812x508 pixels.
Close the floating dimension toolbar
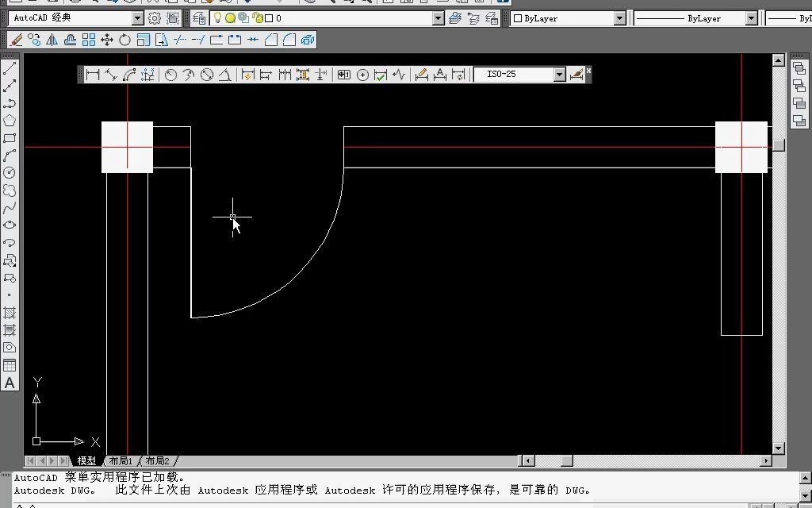tap(588, 71)
